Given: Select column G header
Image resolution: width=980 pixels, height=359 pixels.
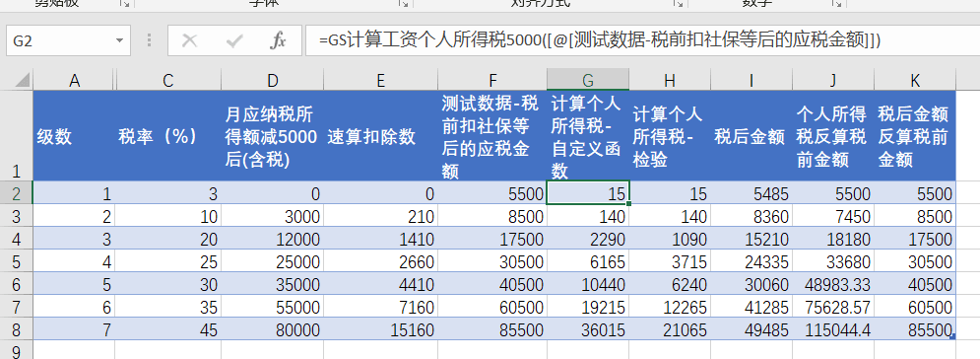Looking at the screenshot, I should point(588,80).
